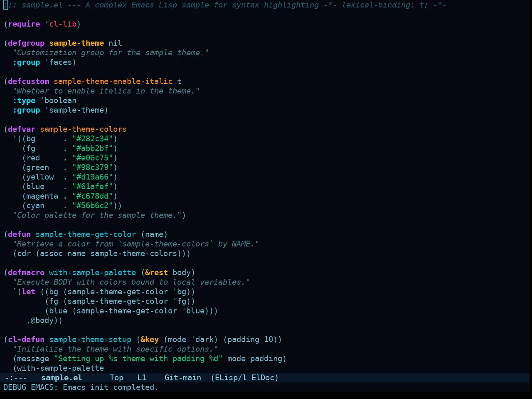The width and height of the screenshot is (532, 399).
Task: Click the "#e06c75" red color string
Action: click(x=93, y=158)
